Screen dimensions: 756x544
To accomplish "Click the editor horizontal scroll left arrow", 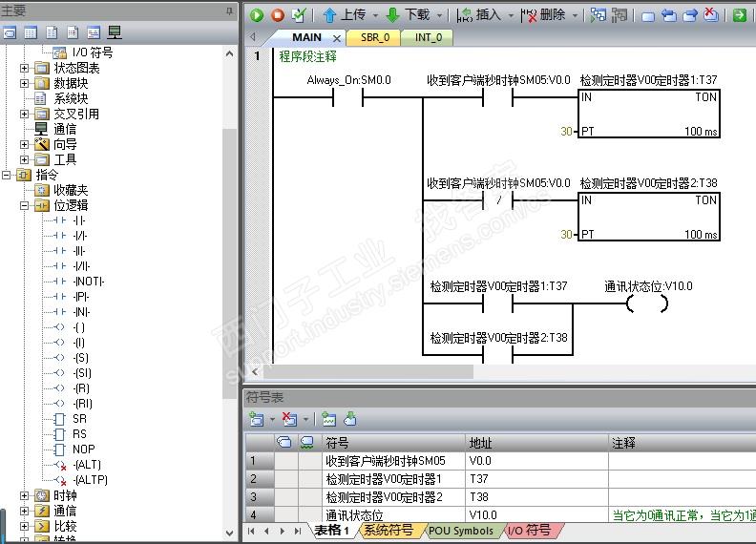I will click(255, 372).
